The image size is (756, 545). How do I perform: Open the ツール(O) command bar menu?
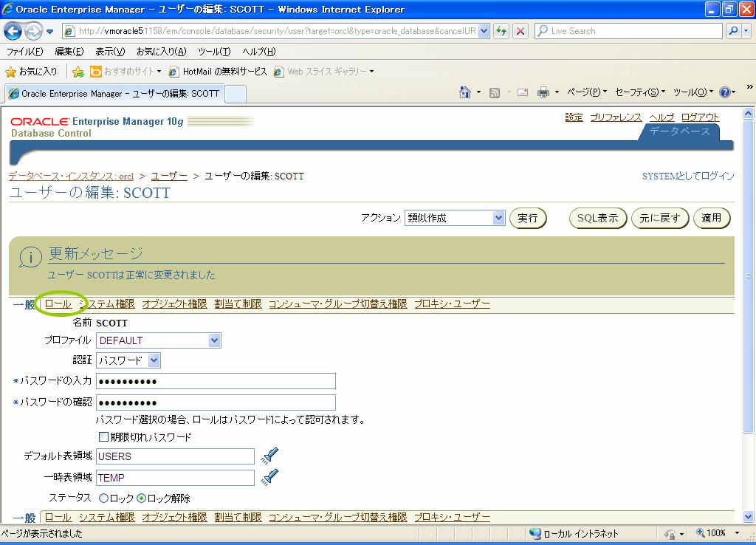[693, 92]
